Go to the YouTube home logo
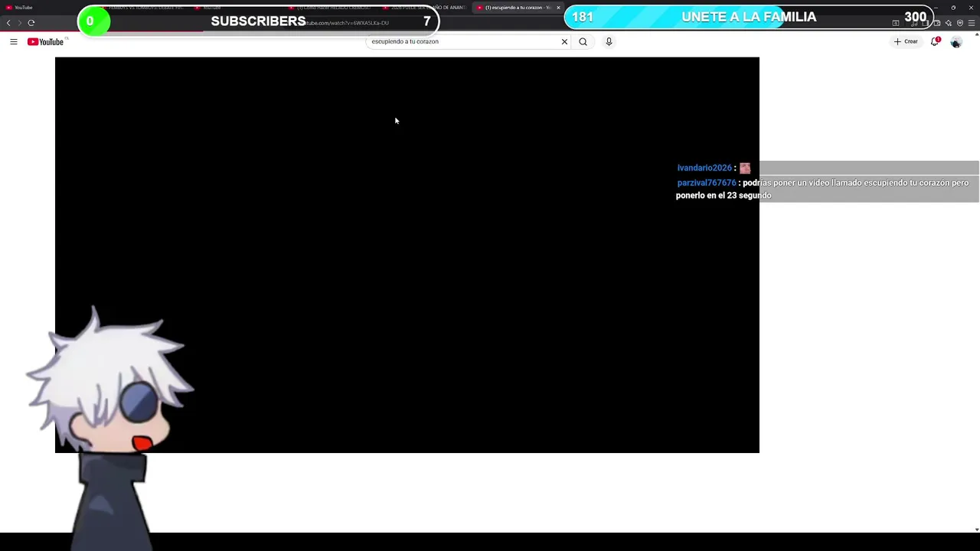Viewport: 980px width, 551px height. 46,42
